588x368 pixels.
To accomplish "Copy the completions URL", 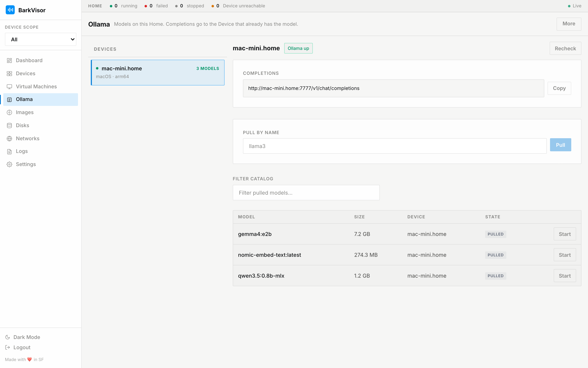I will (x=559, y=88).
